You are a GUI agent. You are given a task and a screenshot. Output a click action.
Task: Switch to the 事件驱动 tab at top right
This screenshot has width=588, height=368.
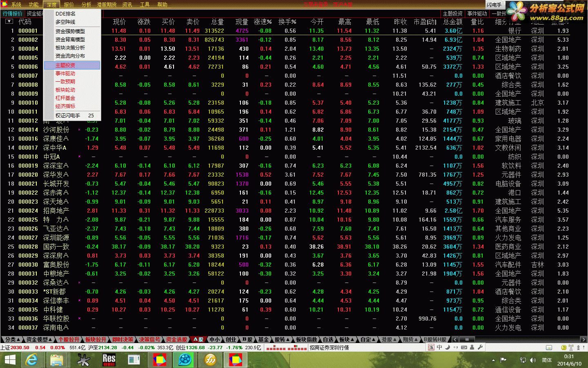[x=477, y=13]
